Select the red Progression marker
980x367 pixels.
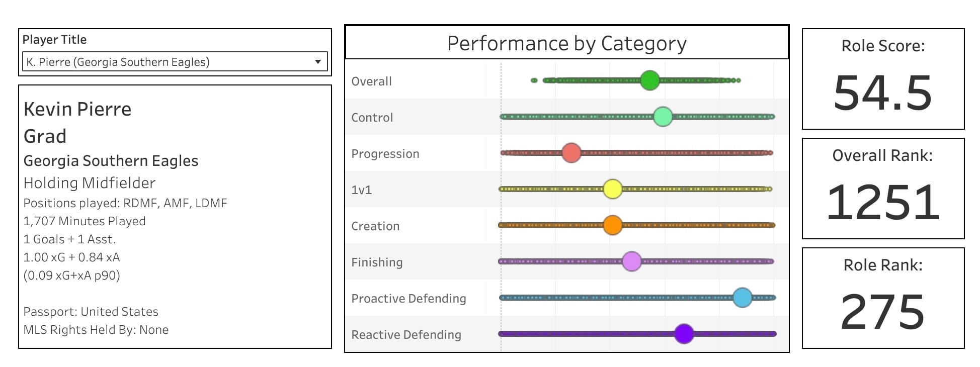click(571, 153)
